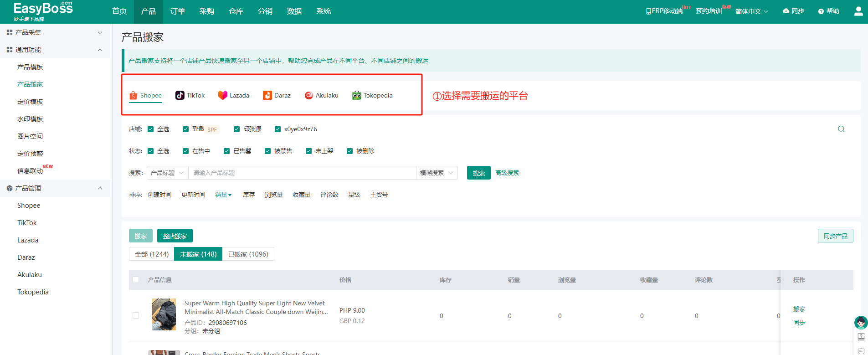This screenshot has height=355, width=868.
Task: Click the Tokopedia owl icon
Action: pos(357,95)
